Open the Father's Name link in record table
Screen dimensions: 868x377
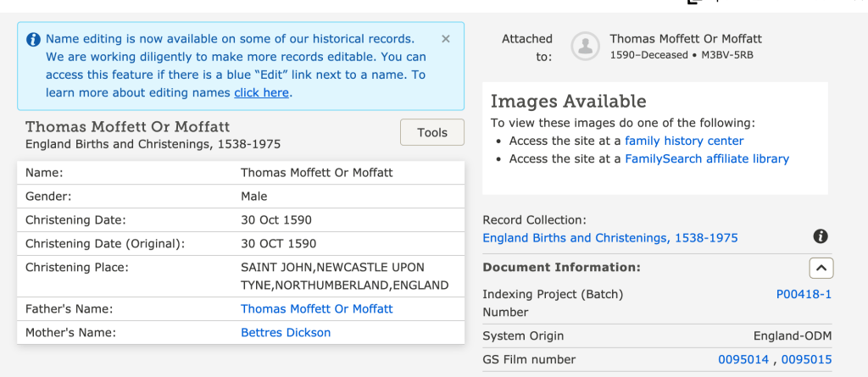(x=316, y=309)
